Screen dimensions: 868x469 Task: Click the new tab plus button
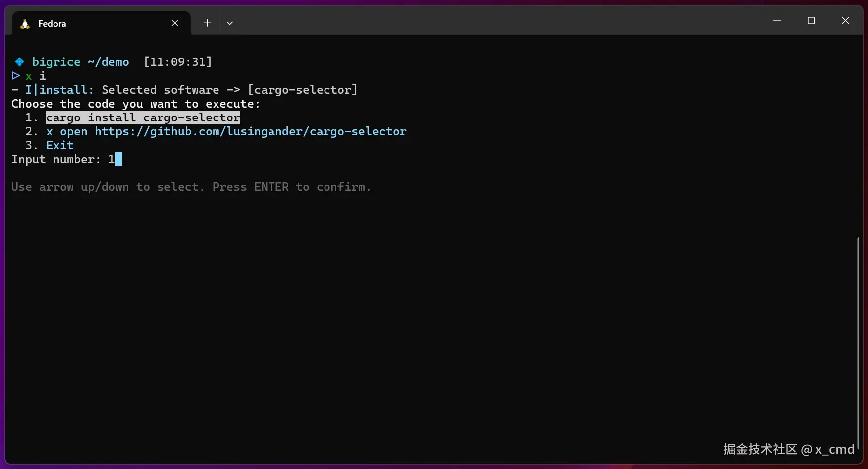pyautogui.click(x=207, y=23)
